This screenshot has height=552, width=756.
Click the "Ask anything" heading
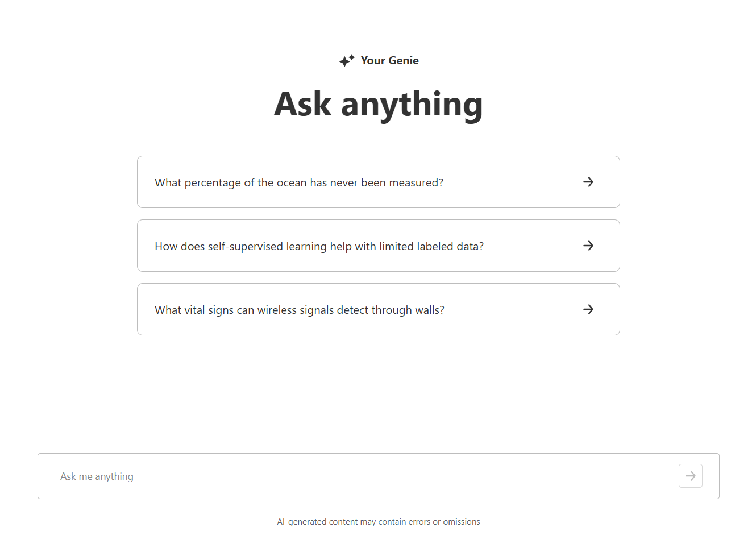[378, 104]
